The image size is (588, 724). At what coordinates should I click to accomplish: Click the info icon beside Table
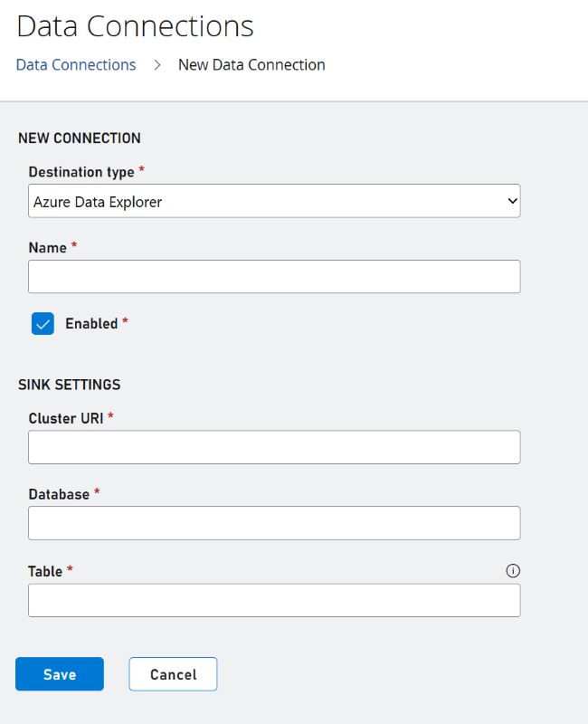click(513, 571)
